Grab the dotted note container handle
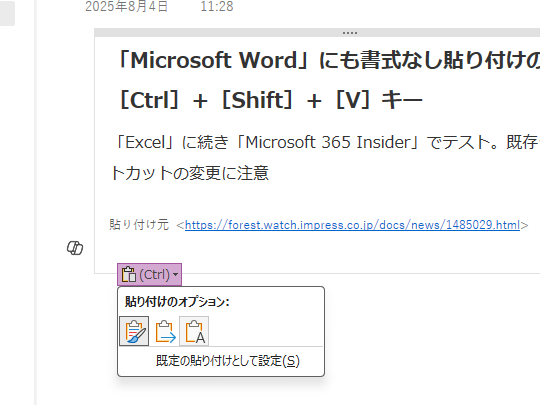The width and height of the screenshot is (540, 405). 350,33
